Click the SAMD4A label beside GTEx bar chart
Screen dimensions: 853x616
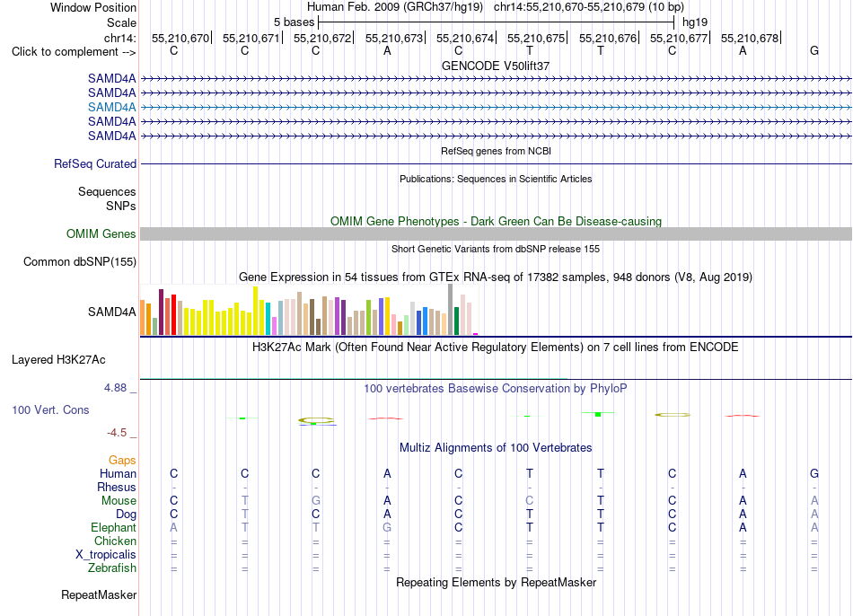(x=111, y=312)
